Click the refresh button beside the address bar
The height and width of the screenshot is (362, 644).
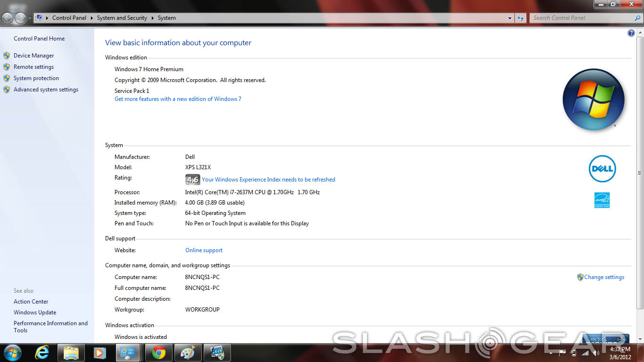(x=520, y=18)
